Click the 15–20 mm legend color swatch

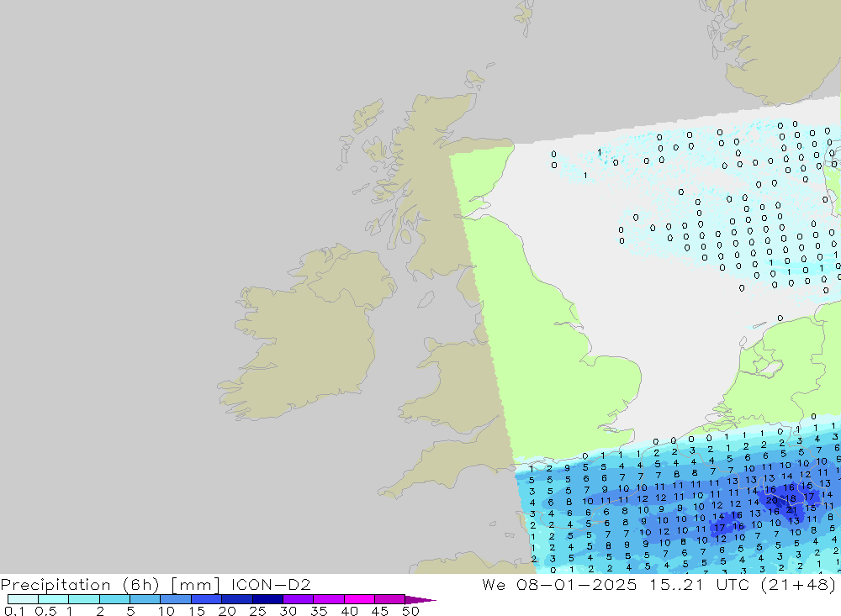coord(206,599)
